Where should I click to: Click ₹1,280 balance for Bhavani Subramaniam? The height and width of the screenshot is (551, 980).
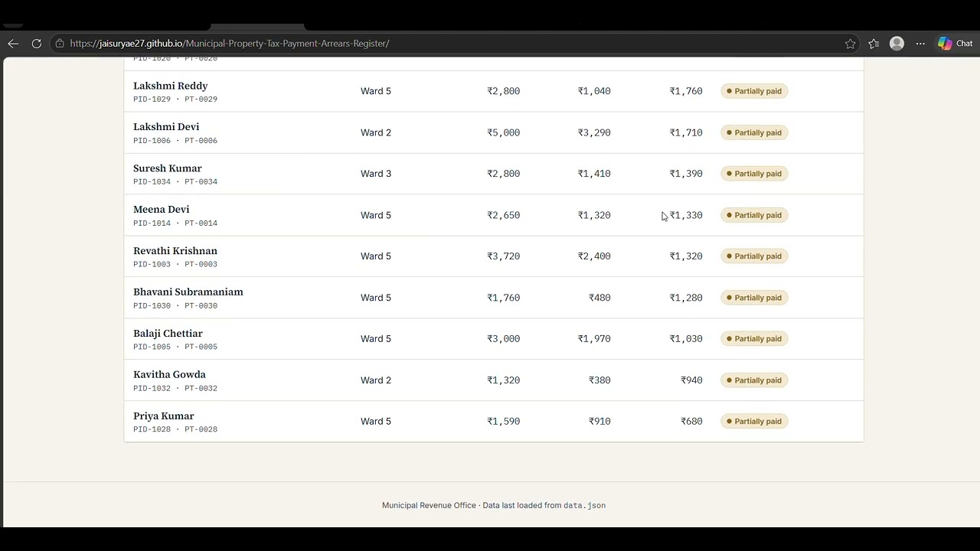pyautogui.click(x=686, y=298)
